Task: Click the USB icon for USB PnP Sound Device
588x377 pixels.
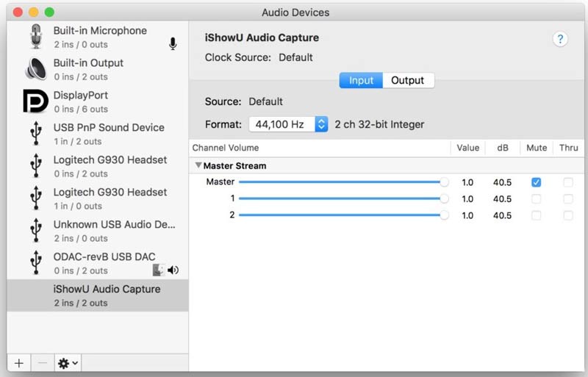Action: 36,134
